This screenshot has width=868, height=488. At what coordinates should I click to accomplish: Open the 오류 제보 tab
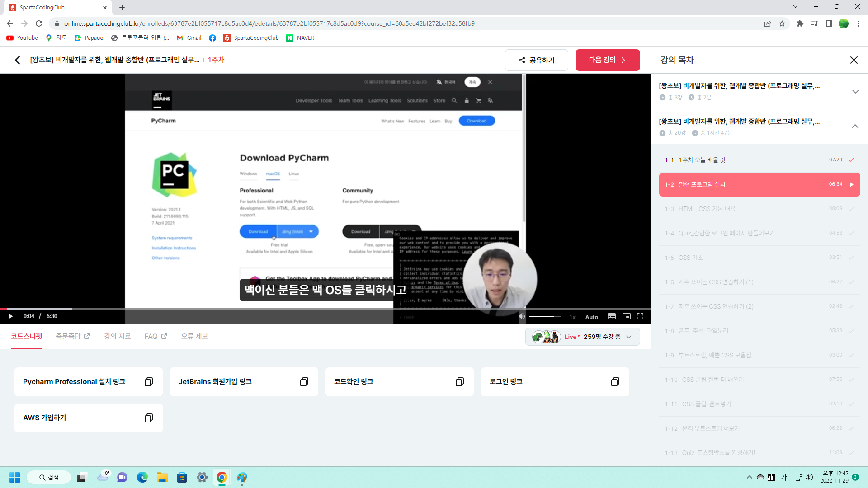tap(194, 336)
